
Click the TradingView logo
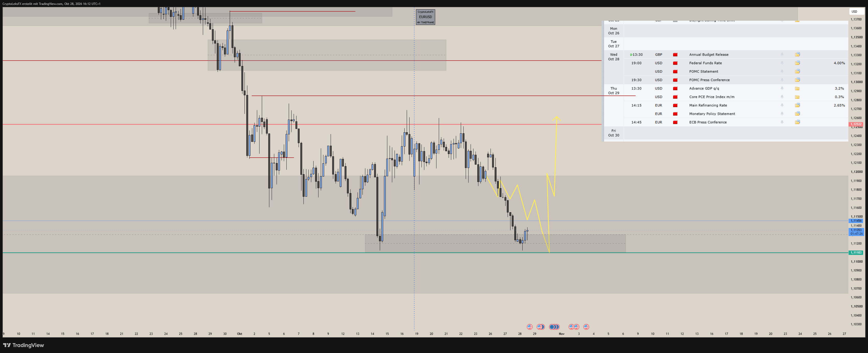tap(24, 345)
